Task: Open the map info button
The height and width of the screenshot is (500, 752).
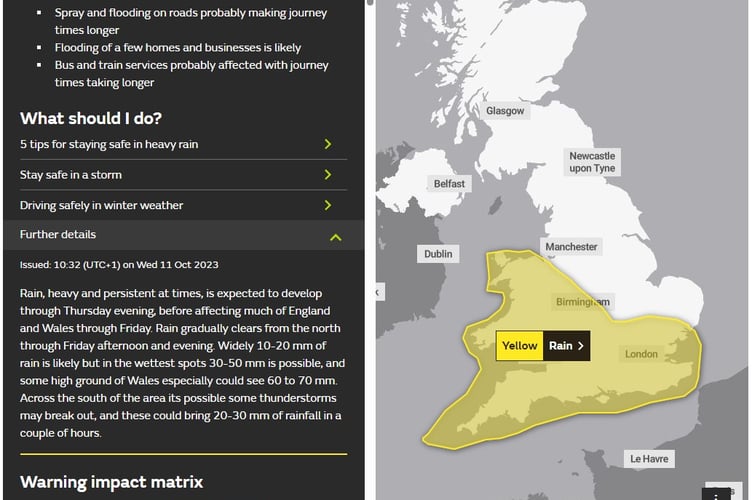Action: [x=716, y=494]
